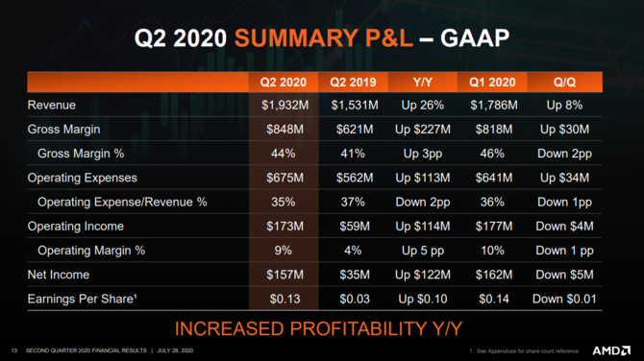Screen dimensions: 644x361
Task: Select the $162M net income value
Action: point(494,275)
